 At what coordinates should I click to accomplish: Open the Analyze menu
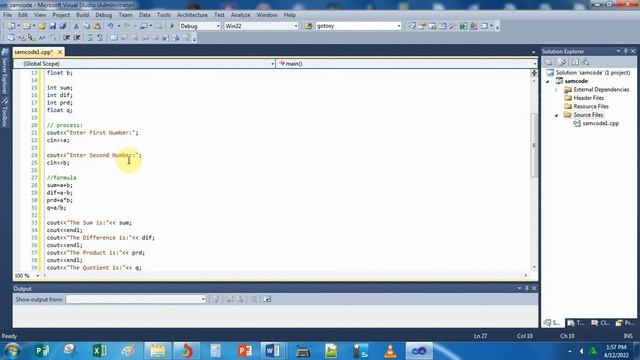click(240, 15)
